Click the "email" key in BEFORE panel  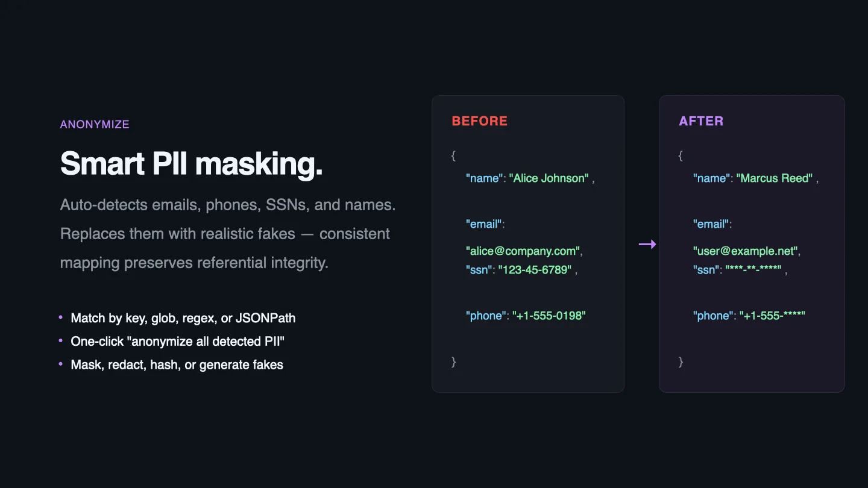click(x=483, y=224)
